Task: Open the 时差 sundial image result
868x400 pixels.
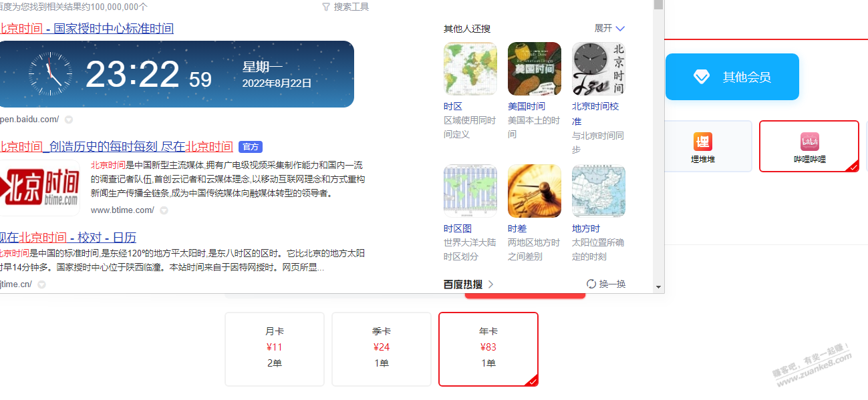Action: click(x=534, y=191)
